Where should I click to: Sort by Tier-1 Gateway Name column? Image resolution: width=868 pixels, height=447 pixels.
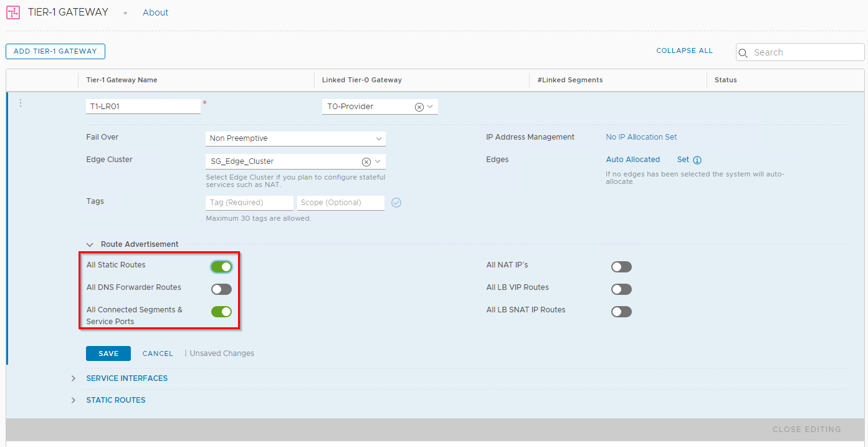(x=122, y=80)
